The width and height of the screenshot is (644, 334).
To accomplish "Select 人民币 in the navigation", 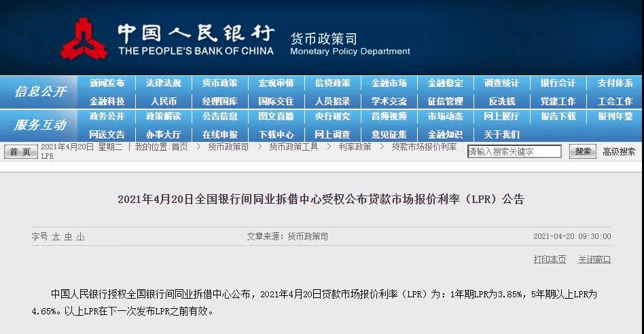I will (x=164, y=101).
